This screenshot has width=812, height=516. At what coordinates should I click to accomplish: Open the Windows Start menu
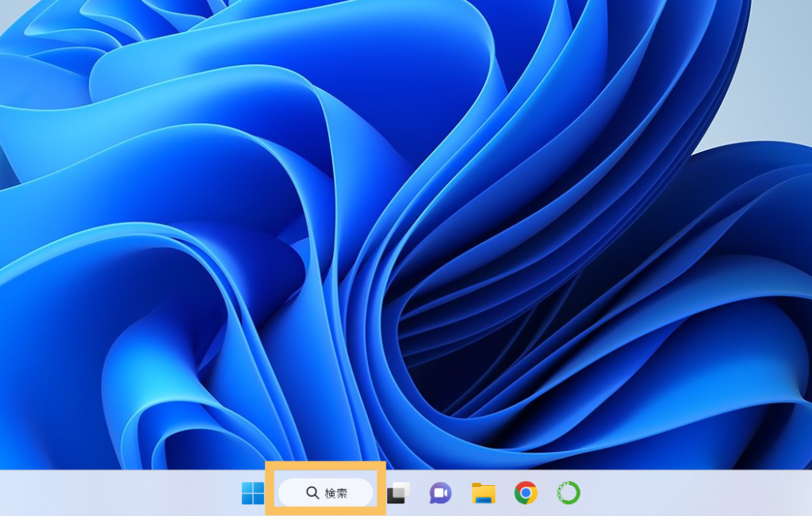[253, 493]
